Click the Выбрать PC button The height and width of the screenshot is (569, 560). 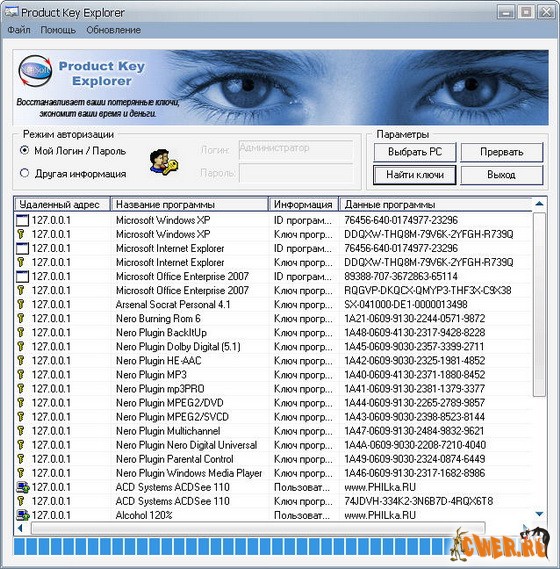pos(415,152)
